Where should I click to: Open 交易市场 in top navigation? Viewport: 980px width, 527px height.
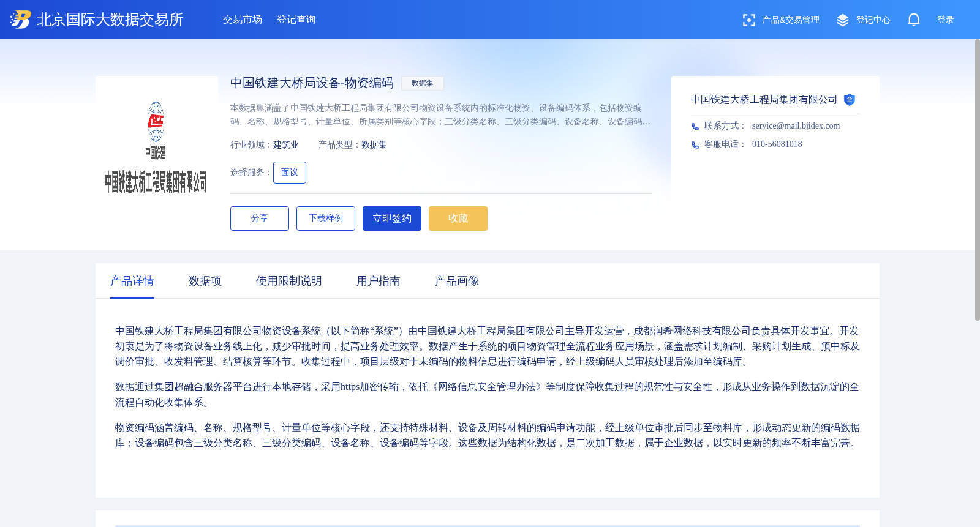coord(243,20)
